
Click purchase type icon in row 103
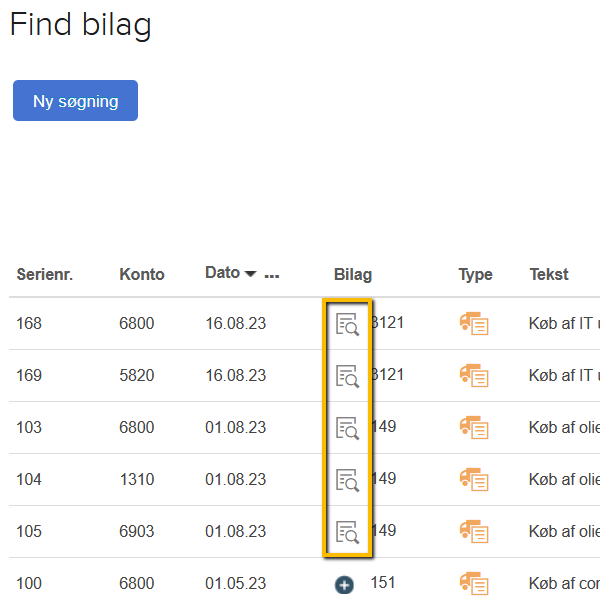[473, 427]
